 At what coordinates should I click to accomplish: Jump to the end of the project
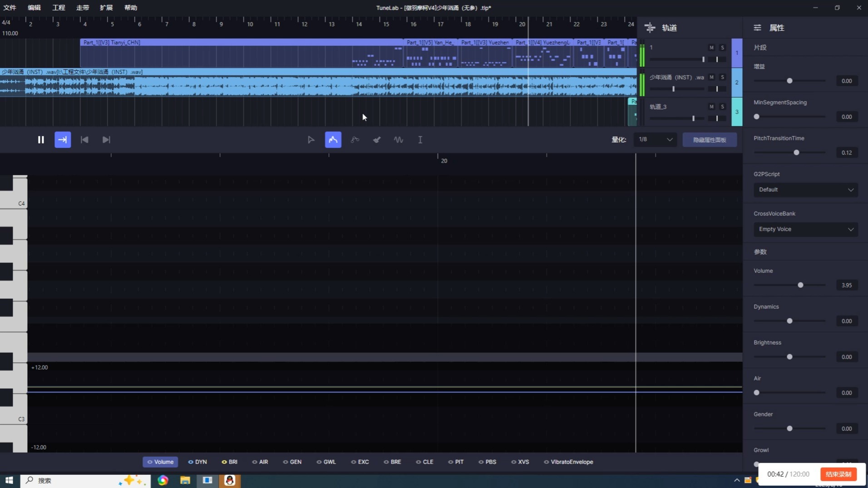click(x=106, y=140)
